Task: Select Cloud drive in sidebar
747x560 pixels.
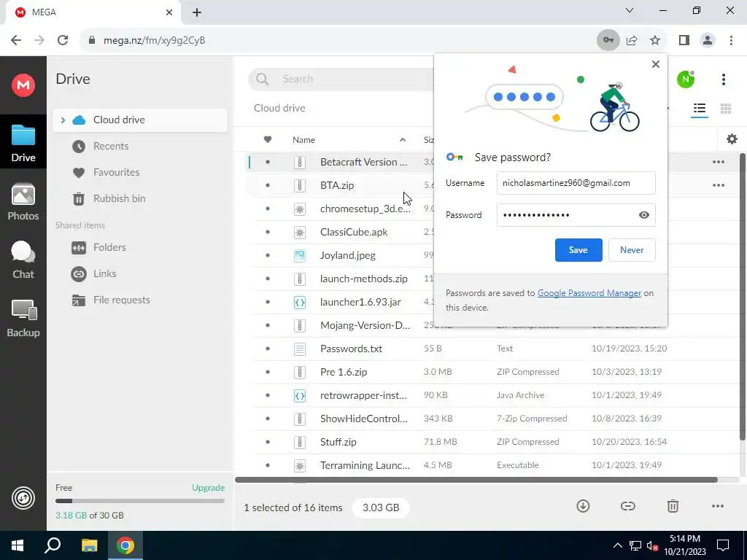Action: (x=140, y=120)
